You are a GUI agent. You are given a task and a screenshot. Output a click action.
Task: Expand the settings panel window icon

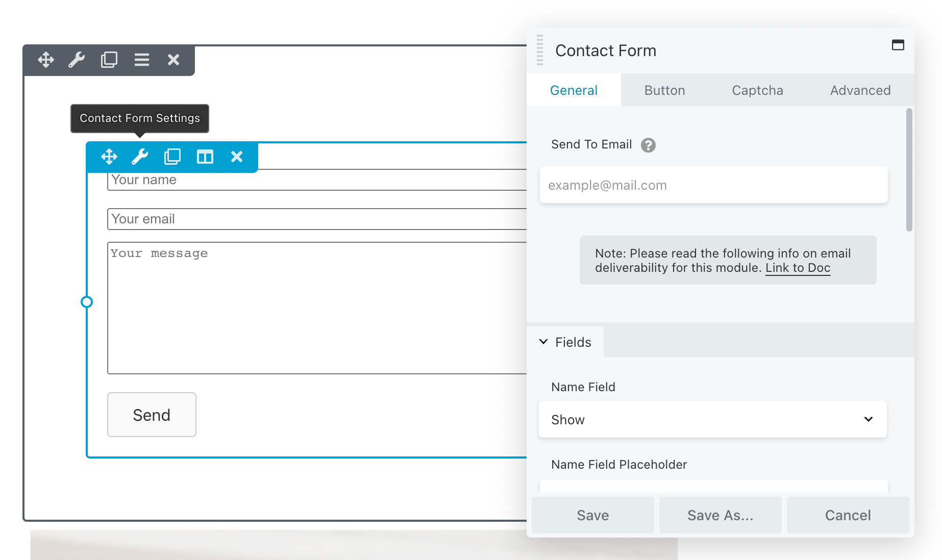(898, 45)
